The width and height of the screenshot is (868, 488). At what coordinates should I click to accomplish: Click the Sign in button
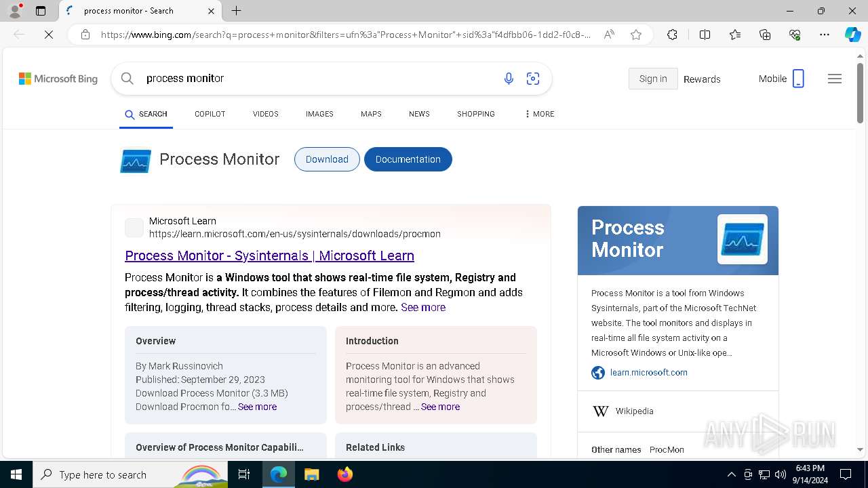(x=653, y=79)
